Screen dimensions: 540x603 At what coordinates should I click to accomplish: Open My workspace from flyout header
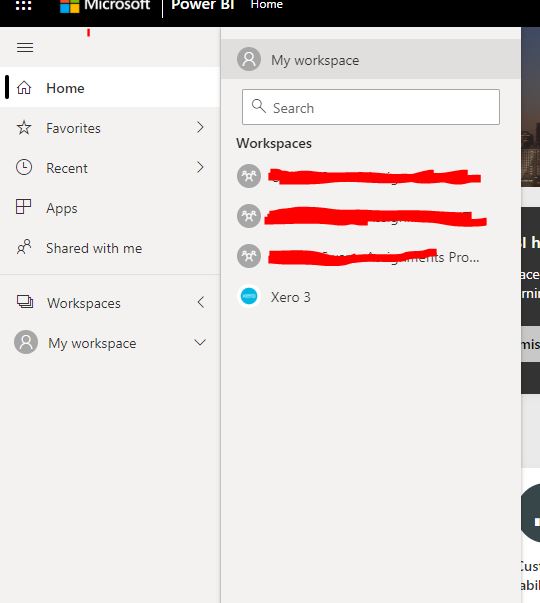tap(371, 59)
